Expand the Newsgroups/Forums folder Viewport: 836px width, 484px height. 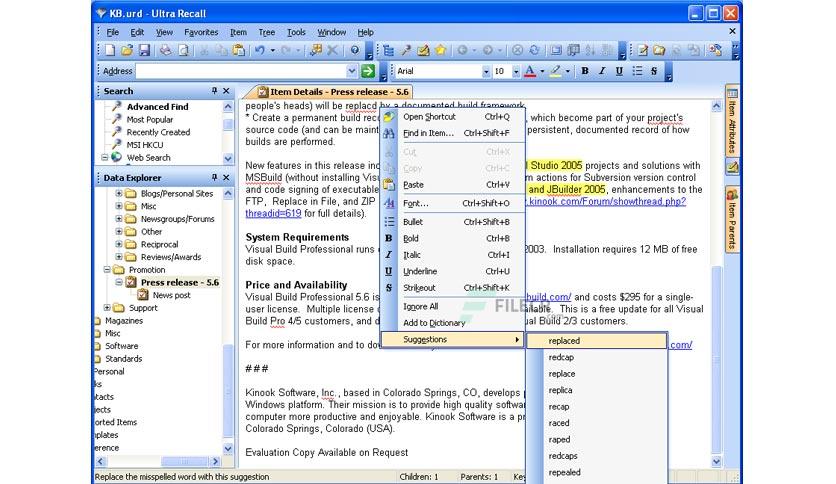point(119,219)
